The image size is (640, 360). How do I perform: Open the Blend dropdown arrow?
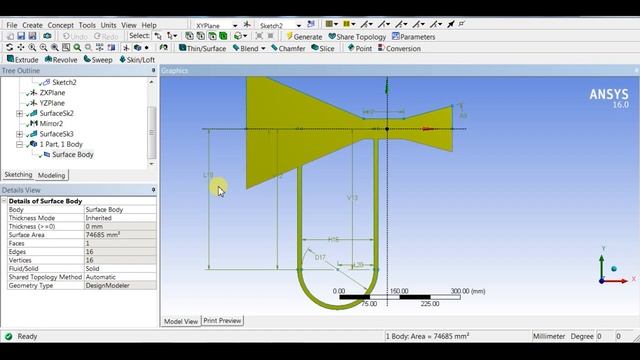coord(263,48)
